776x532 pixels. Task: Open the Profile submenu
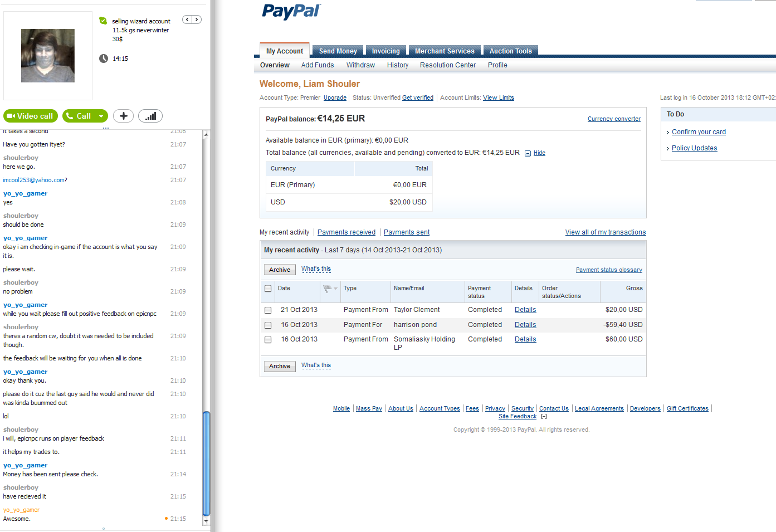click(x=497, y=65)
